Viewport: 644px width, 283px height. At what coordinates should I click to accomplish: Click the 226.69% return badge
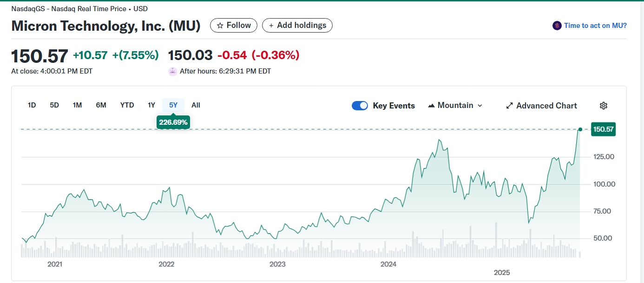pyautogui.click(x=173, y=122)
